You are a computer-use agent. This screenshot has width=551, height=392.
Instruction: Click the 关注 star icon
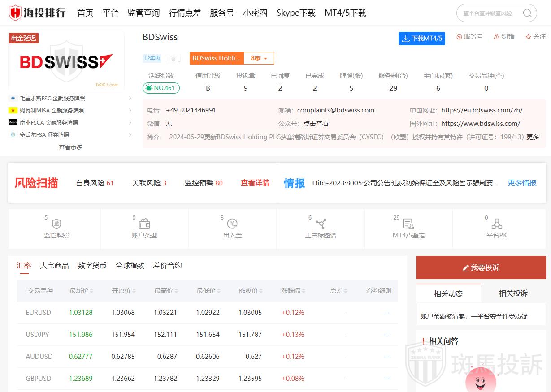pyautogui.click(x=528, y=37)
